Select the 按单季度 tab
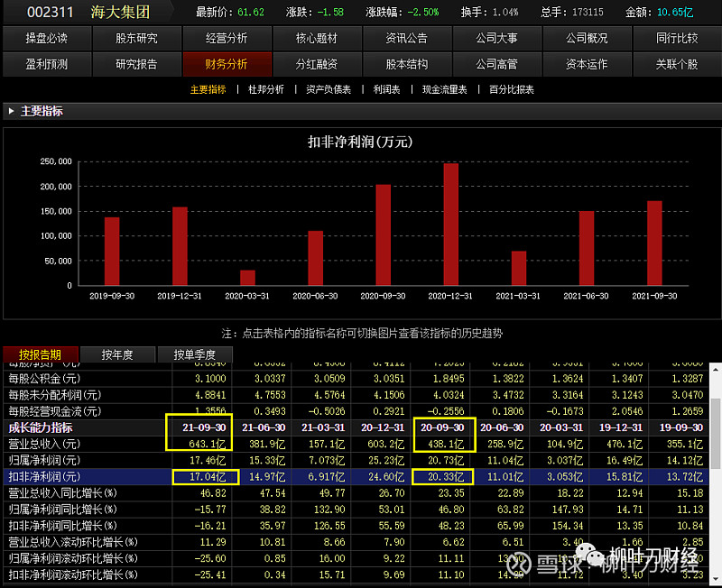Screen dimensions: 722x588 click(x=195, y=354)
